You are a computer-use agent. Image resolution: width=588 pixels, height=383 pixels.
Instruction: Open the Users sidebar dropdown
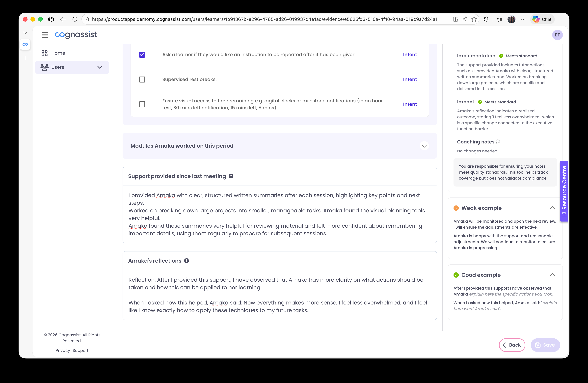pyautogui.click(x=100, y=67)
